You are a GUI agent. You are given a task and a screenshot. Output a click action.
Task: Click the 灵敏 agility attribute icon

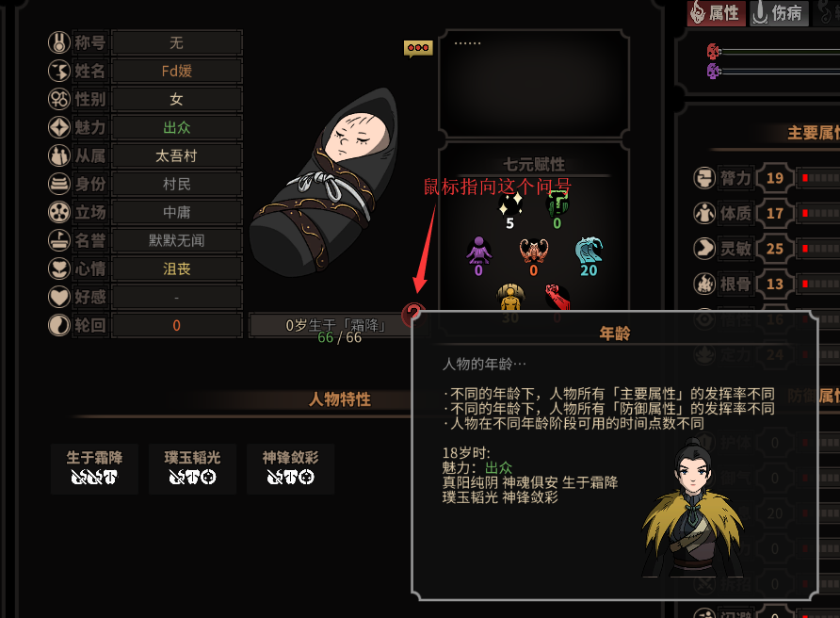click(x=704, y=249)
